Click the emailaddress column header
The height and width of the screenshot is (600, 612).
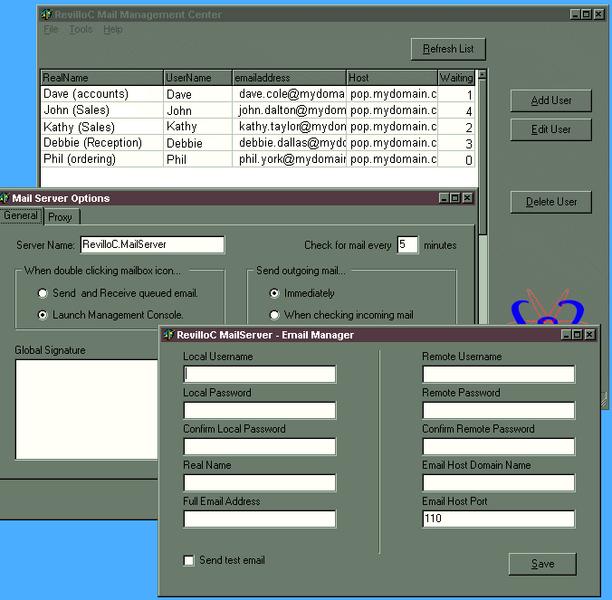click(x=289, y=78)
